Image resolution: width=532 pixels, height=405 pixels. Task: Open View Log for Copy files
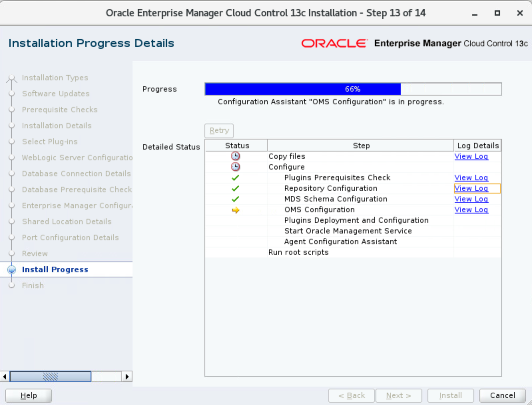[471, 156]
